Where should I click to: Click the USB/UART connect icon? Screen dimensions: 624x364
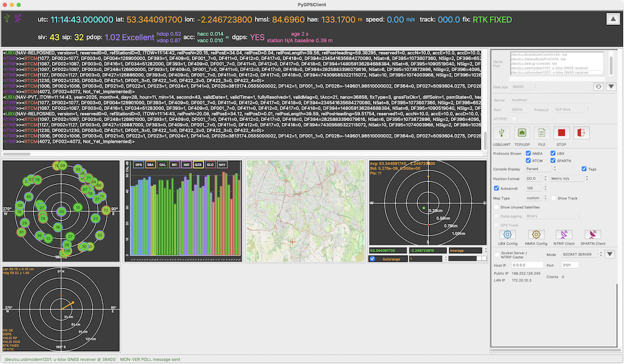tap(502, 133)
